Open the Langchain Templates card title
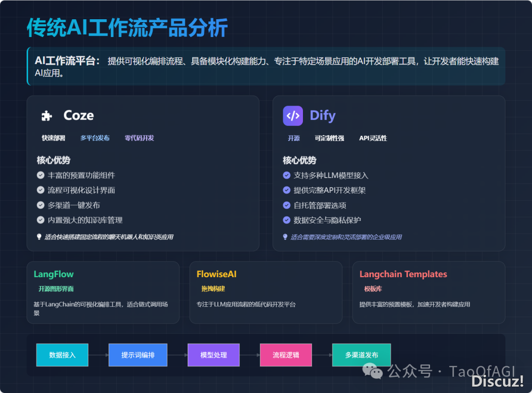The width and height of the screenshot is (532, 393). (x=403, y=274)
